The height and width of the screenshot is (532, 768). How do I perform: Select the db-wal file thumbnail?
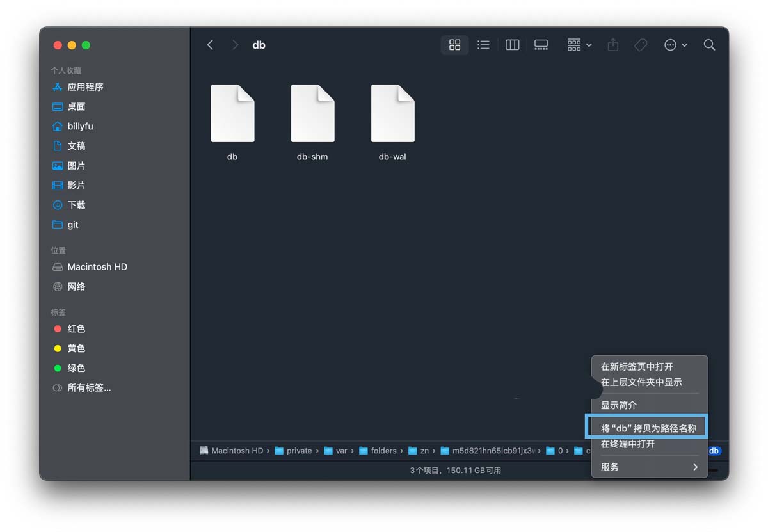pyautogui.click(x=392, y=113)
